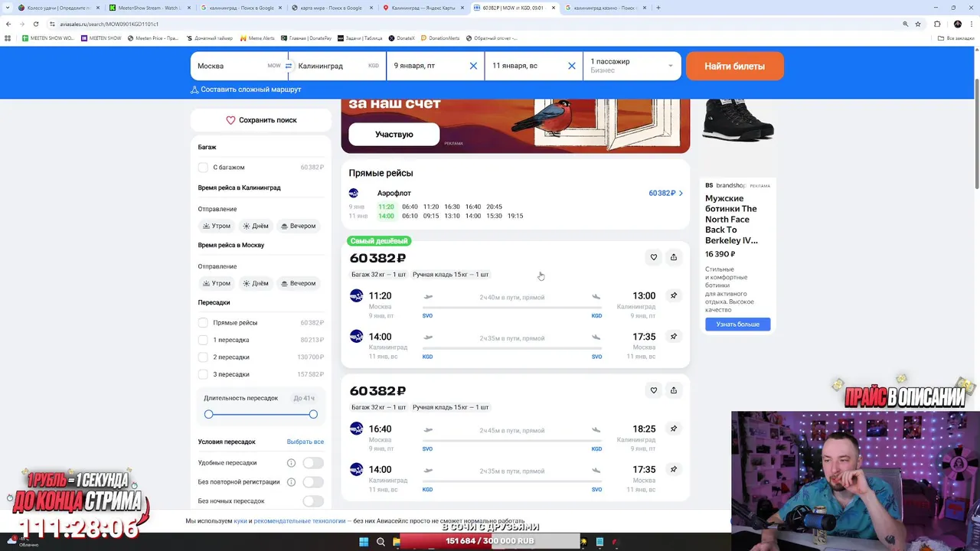
Task: Open the tab search dropdown arrow
Action: tap(8, 8)
